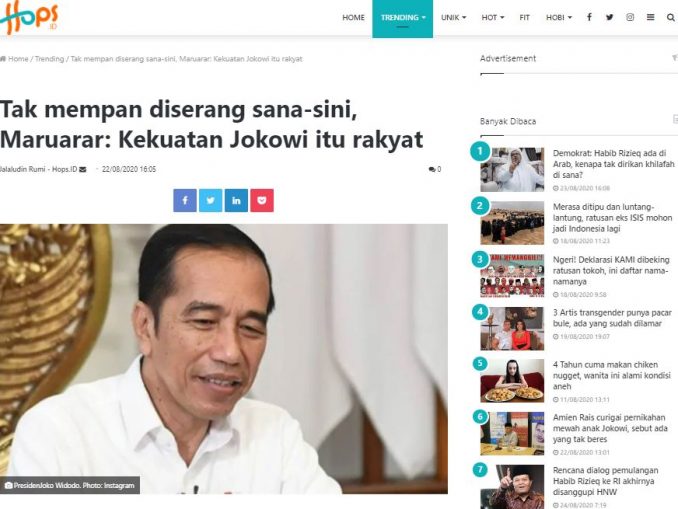Share article via Twitter button
The image size is (678, 509).
211,200
